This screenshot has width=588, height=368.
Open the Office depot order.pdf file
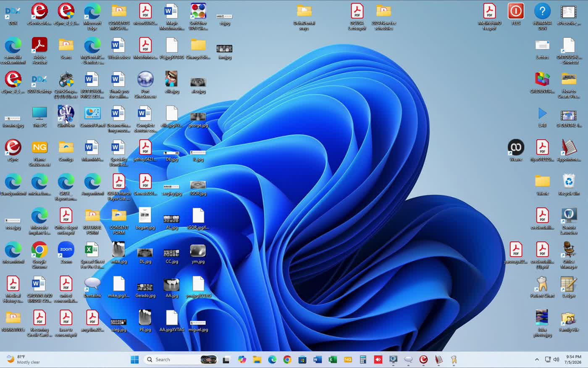pyautogui.click(x=66, y=221)
